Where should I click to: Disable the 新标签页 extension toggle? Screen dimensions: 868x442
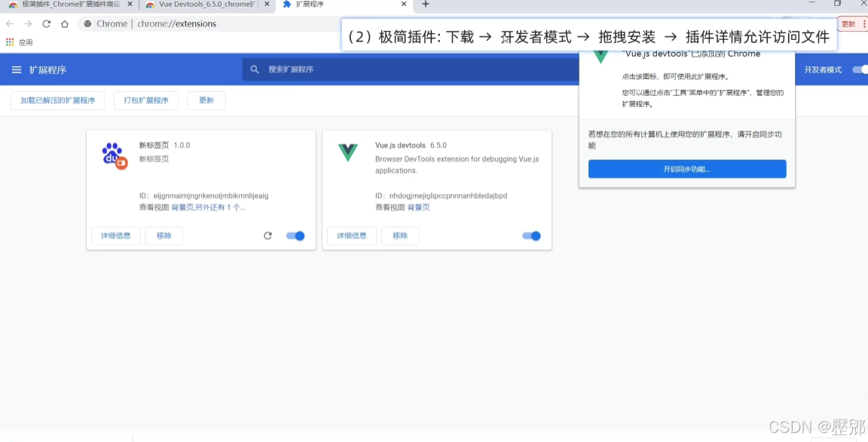click(295, 236)
